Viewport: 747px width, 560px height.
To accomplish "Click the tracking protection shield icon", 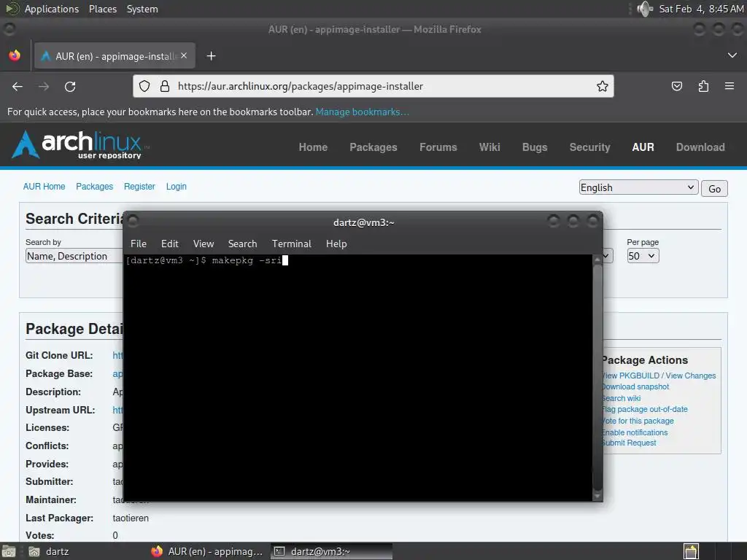I will pos(144,86).
